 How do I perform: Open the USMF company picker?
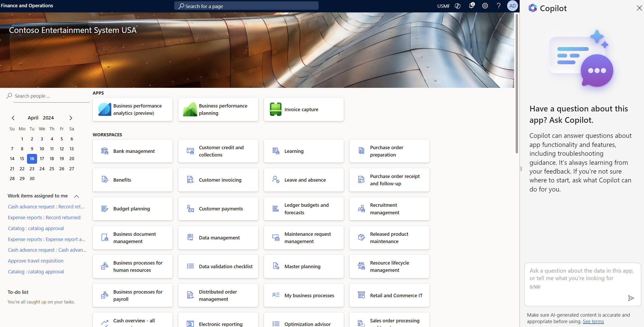(443, 6)
